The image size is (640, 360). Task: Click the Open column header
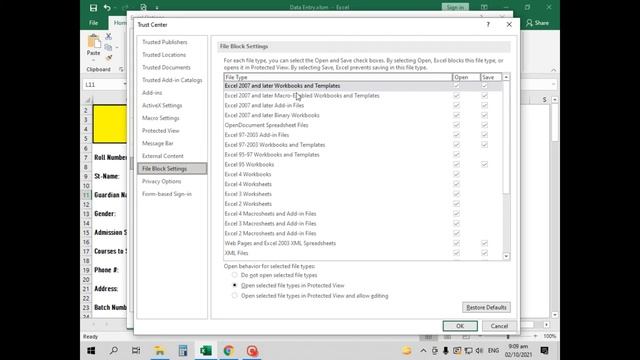(466, 77)
